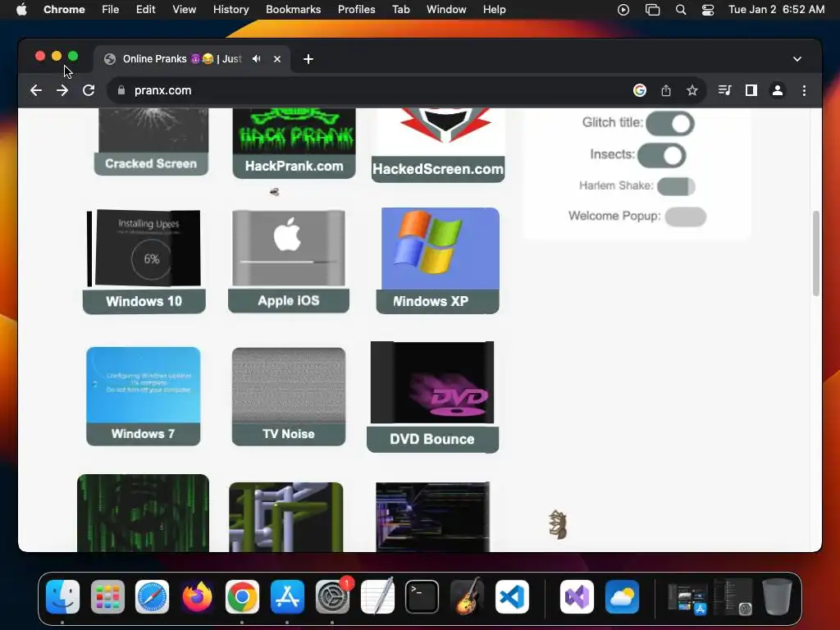Click the dark glitch screen thumbnail
Viewport: 840px width, 630px height.
coord(433,517)
